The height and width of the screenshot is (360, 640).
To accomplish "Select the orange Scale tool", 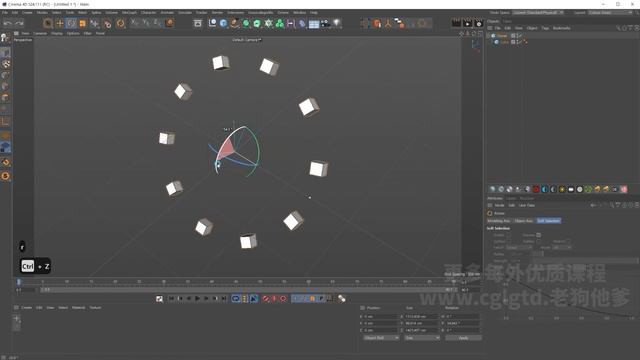I will 82,24.
